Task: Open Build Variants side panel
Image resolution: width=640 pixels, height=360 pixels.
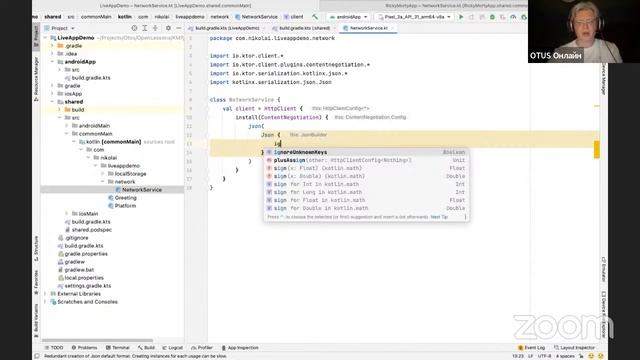Action: click(x=36, y=320)
